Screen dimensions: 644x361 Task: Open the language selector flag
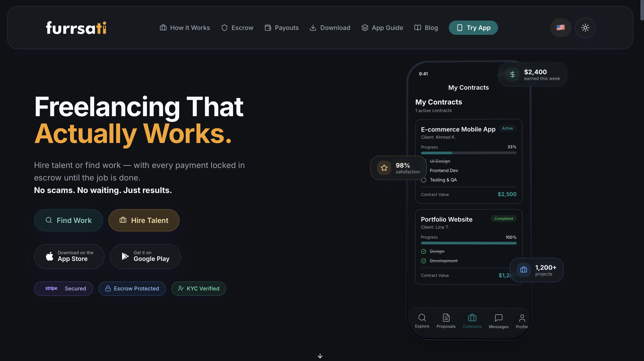coord(561,27)
